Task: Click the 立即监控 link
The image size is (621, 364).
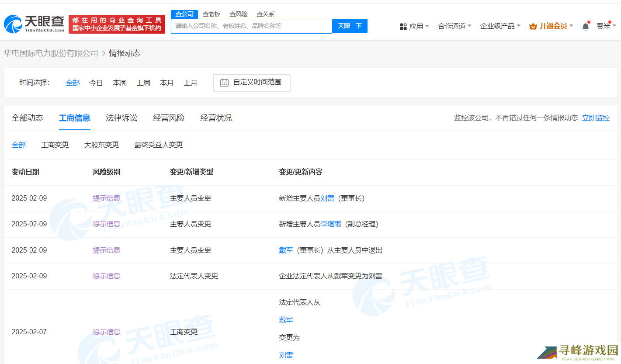Action: coord(596,118)
